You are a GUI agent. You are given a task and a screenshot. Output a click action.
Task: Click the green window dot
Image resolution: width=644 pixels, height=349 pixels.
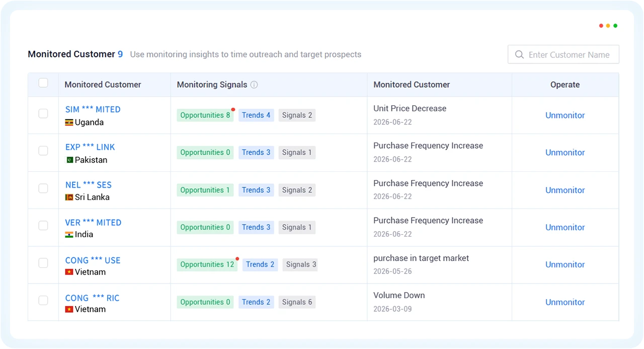[x=615, y=26]
